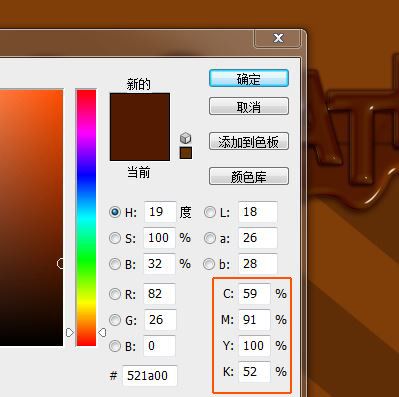This screenshot has height=397, width=399.
Task: Click the Lab a field showing 26
Action: pos(258,238)
